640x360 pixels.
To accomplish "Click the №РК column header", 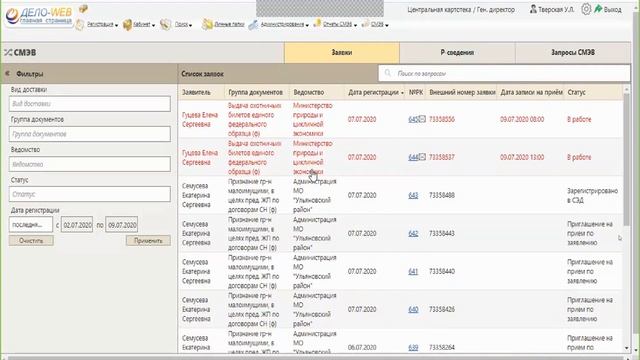I will 416,93.
